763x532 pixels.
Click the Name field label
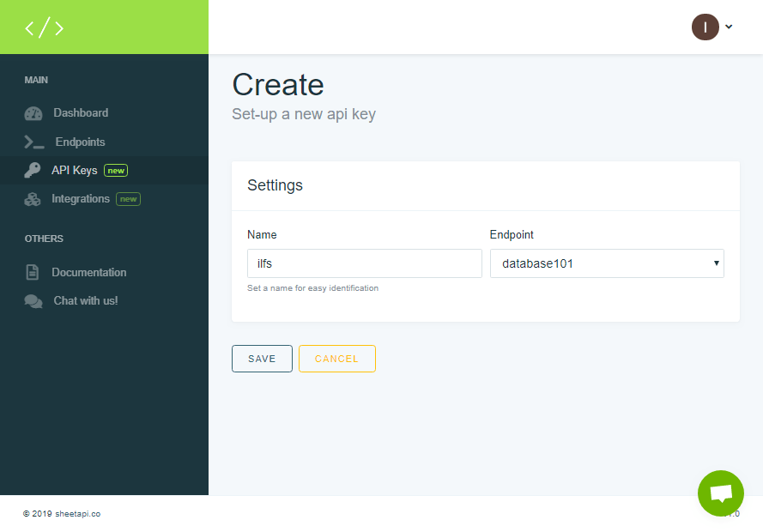tap(262, 235)
